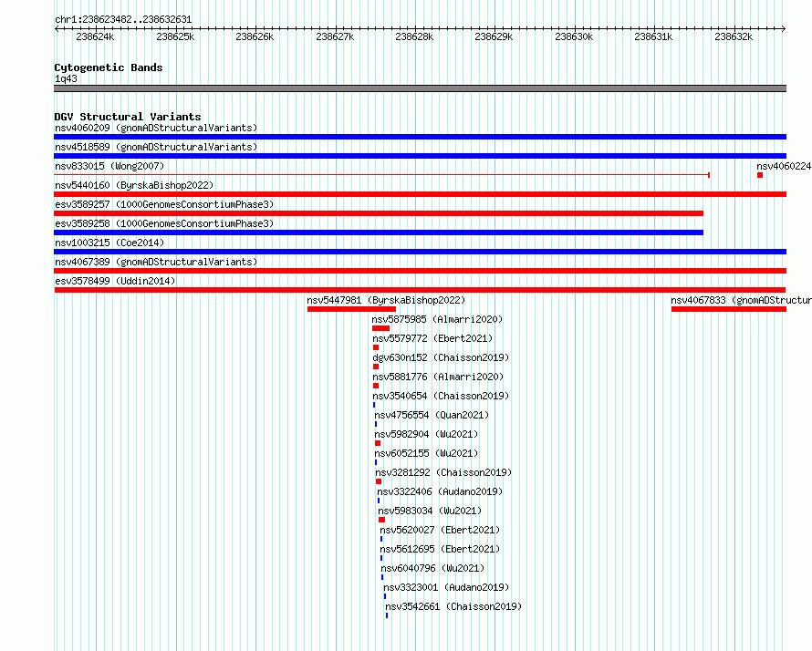Open the esv3578499 (Uddin2014) label
Screen dimensions: 812x651
[x=115, y=281]
